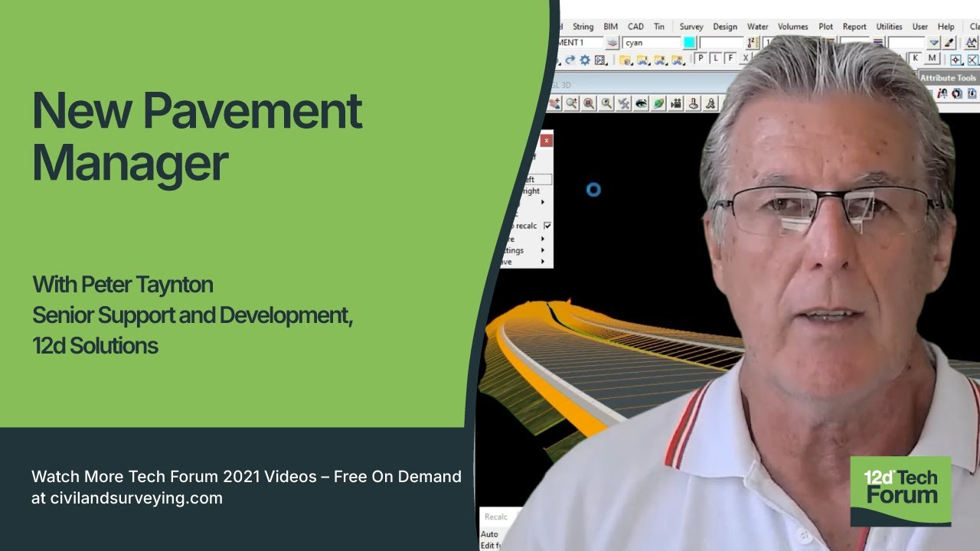
Task: Expand the Settings submenu arrow
Action: tap(543, 250)
